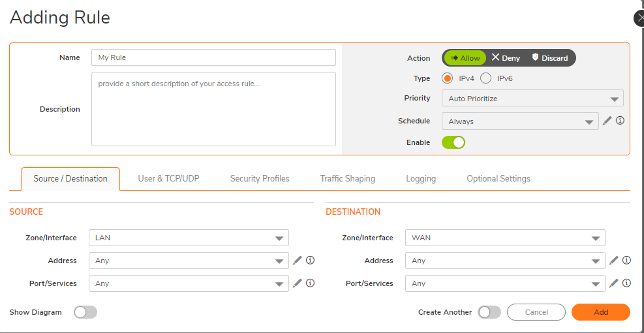This screenshot has width=644, height=333.
Task: Switch to the User & TCP/UDP tab
Action: pyautogui.click(x=168, y=178)
